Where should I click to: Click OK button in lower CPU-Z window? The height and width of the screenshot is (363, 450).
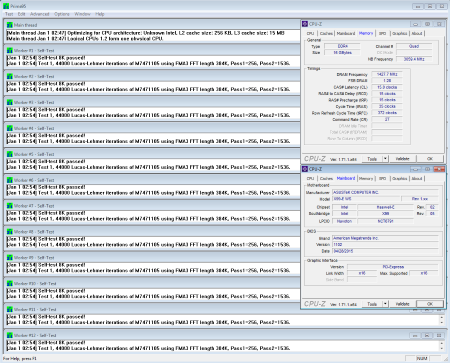[x=430, y=304]
